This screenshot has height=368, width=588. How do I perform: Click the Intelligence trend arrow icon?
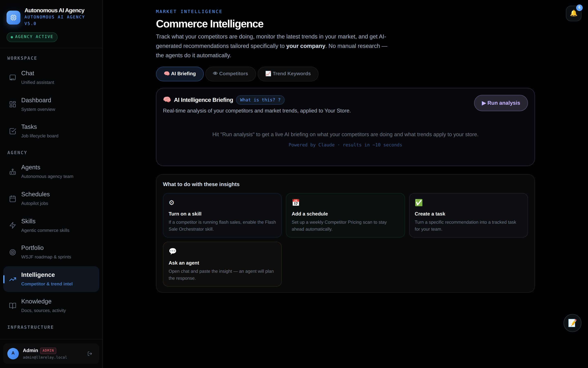pos(13,279)
